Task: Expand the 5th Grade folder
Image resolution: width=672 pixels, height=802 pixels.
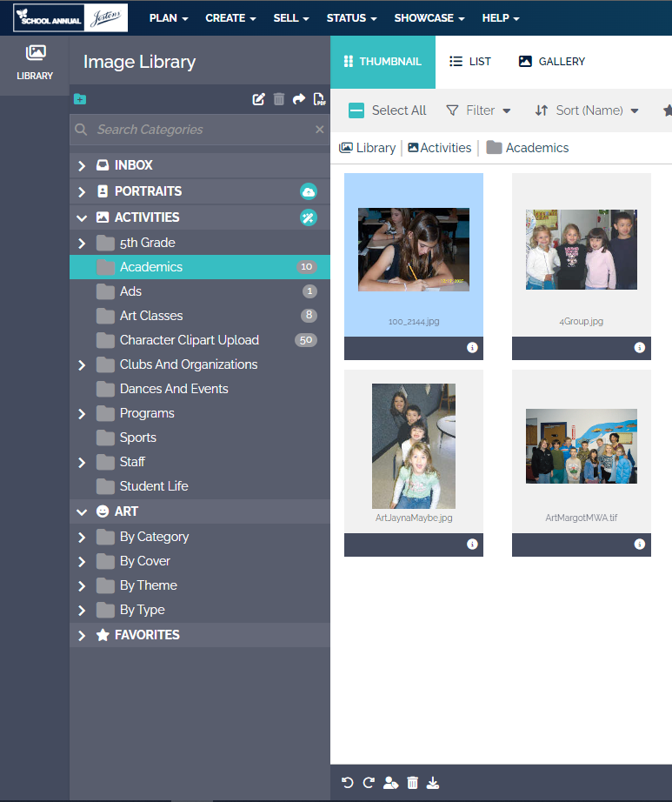Action: click(82, 243)
